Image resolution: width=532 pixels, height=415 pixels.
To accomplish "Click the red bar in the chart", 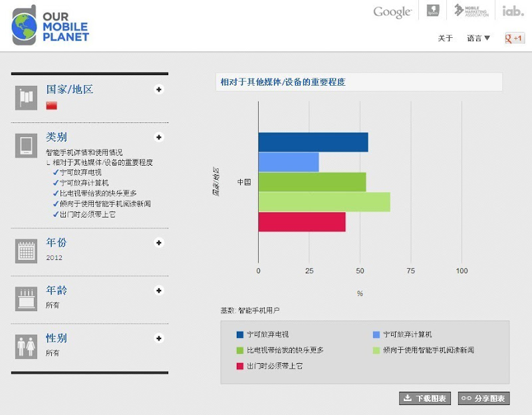I will [301, 222].
